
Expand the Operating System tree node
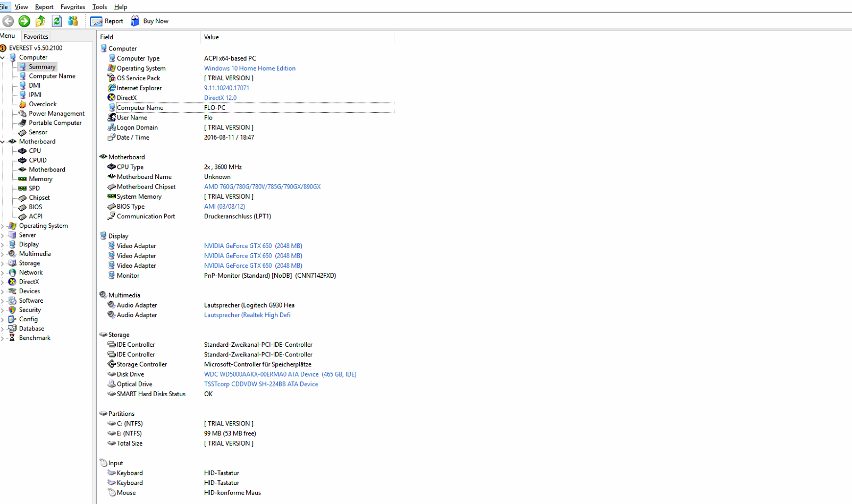click(3, 226)
